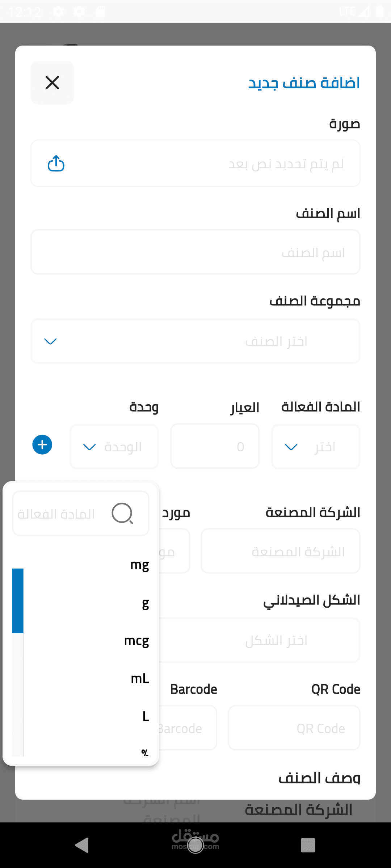Click the item name اسم الصنف field
The width and height of the screenshot is (391, 868).
coord(195,252)
